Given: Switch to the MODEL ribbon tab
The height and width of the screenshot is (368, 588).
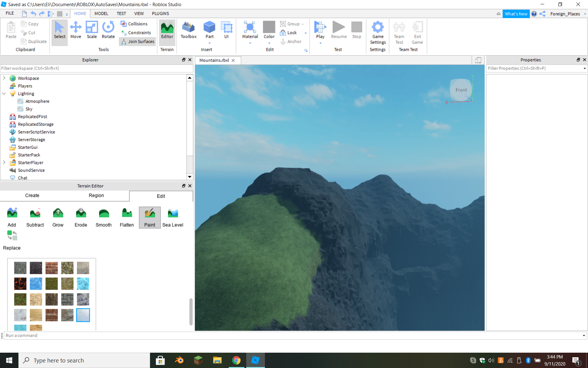Looking at the screenshot, I should 101,13.
